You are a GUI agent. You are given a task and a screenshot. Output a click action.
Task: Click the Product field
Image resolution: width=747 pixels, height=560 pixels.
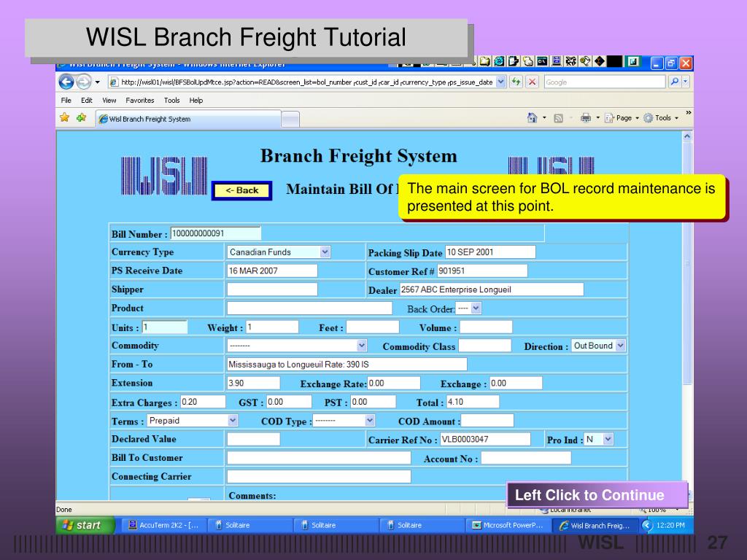pyautogui.click(x=309, y=308)
